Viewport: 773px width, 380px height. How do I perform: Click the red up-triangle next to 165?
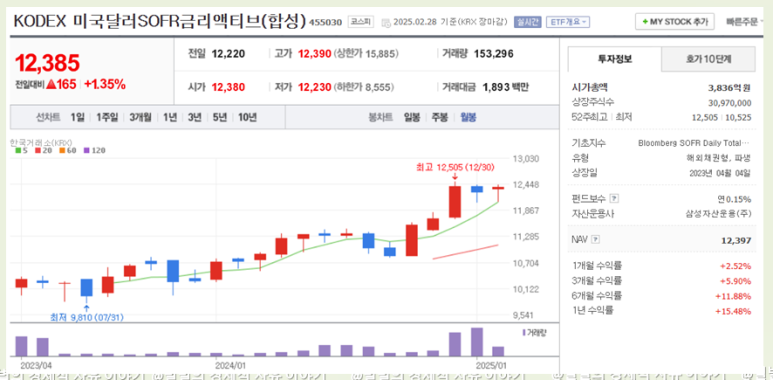(x=51, y=84)
